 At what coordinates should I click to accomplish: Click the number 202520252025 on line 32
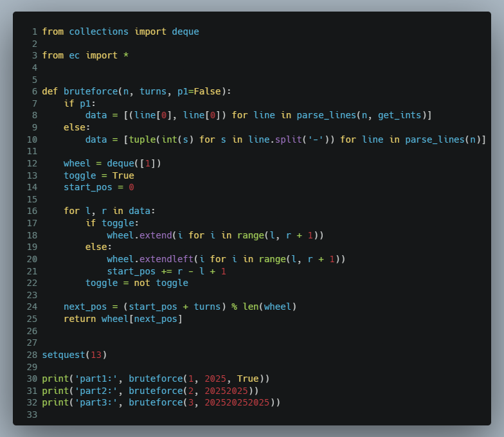point(237,402)
